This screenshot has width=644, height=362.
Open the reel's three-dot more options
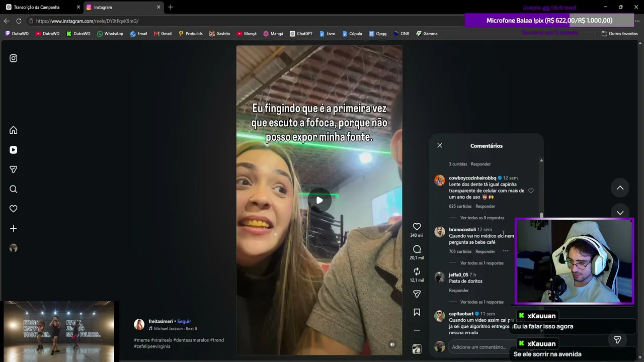click(x=417, y=330)
